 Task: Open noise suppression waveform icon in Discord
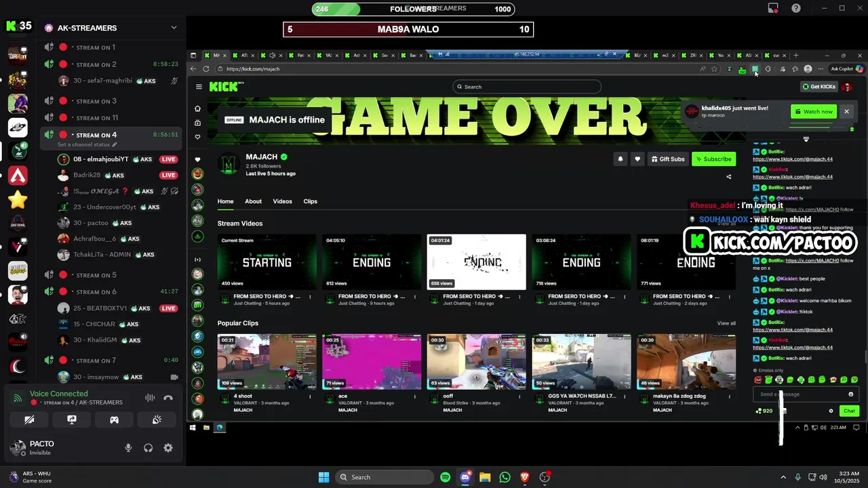(x=150, y=398)
